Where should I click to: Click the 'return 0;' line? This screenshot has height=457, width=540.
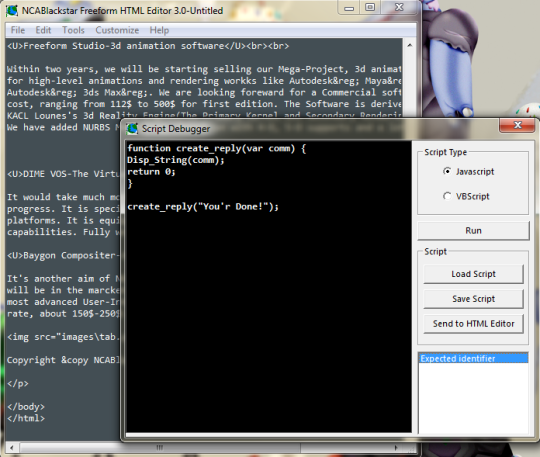pyautogui.click(x=151, y=172)
